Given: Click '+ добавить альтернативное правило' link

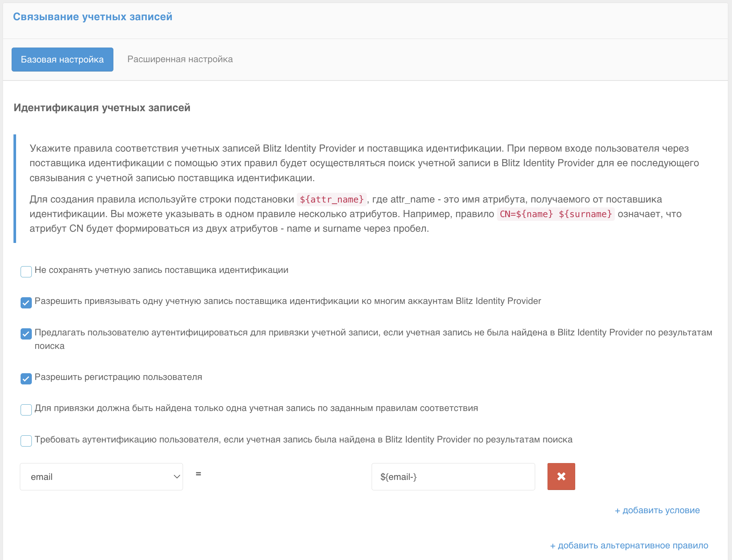Looking at the screenshot, I should click(629, 545).
